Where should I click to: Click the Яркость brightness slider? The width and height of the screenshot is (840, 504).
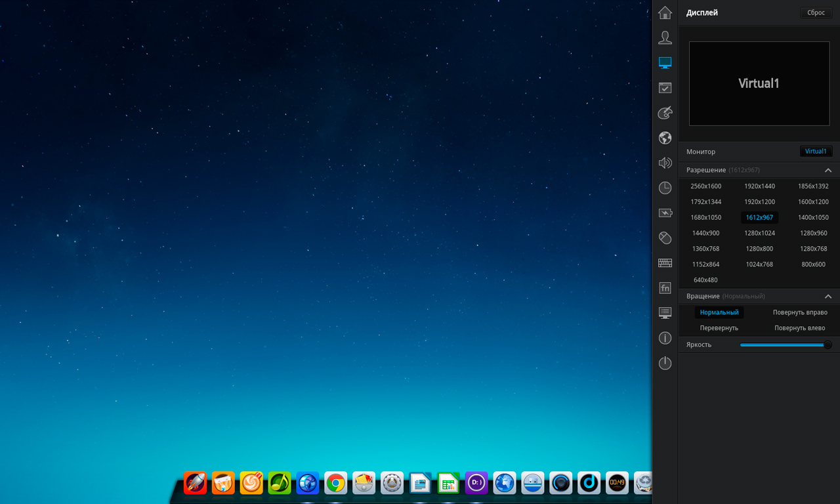click(784, 345)
